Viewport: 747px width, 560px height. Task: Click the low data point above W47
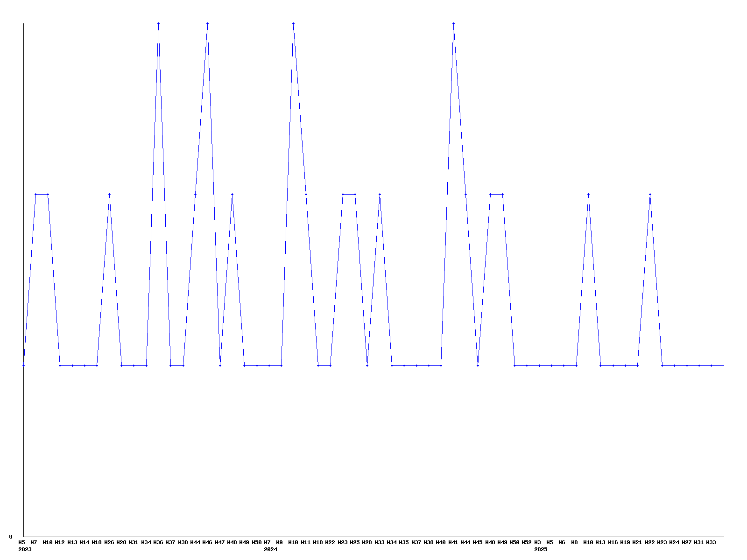[x=220, y=365]
